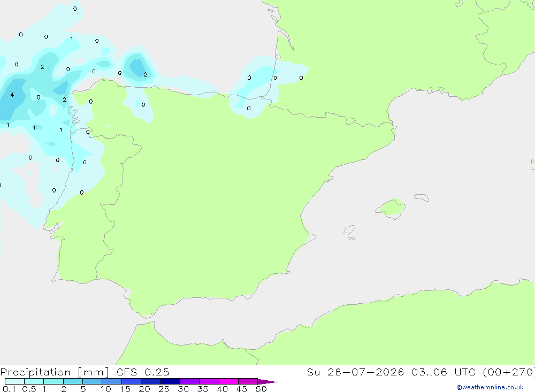The image size is (535, 392).
Task: Choose the 15–20 mm legend swatch
Action: (x=132, y=381)
